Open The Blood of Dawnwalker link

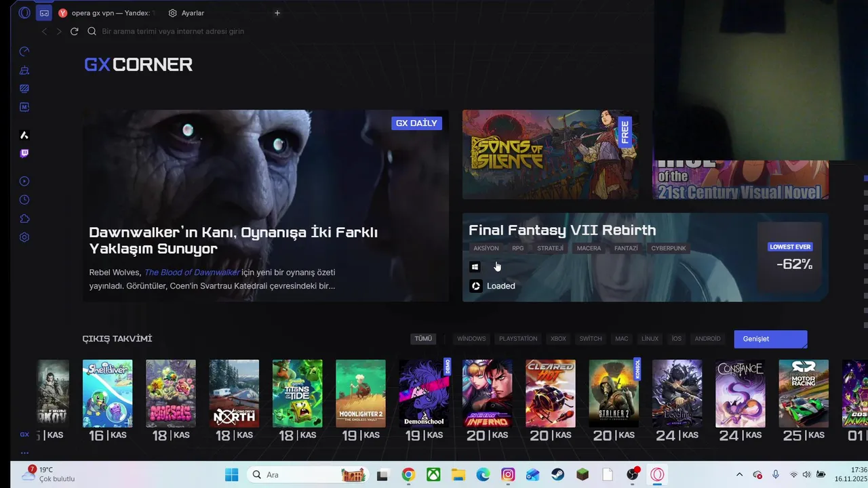192,272
